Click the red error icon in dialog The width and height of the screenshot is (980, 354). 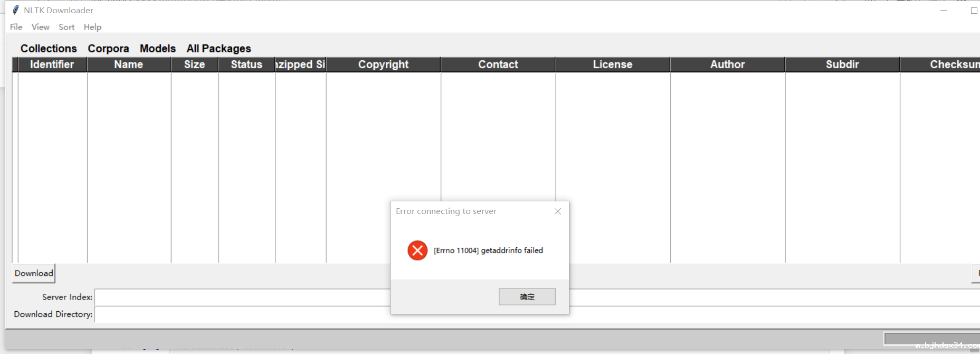point(417,250)
